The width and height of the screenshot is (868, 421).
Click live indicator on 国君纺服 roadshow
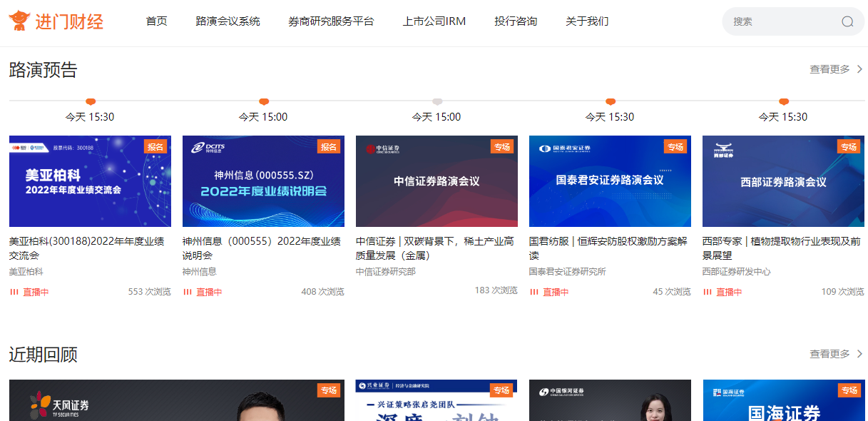click(549, 292)
